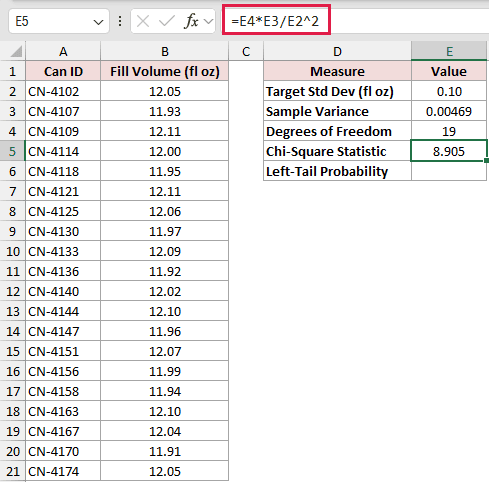Select the empty Left-Tail Probability value cell
Viewport: 489px width, 482px height.
pos(449,171)
